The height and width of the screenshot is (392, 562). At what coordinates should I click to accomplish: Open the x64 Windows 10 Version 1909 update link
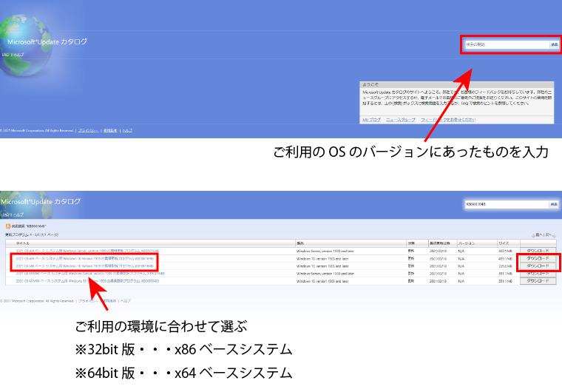tap(84, 259)
